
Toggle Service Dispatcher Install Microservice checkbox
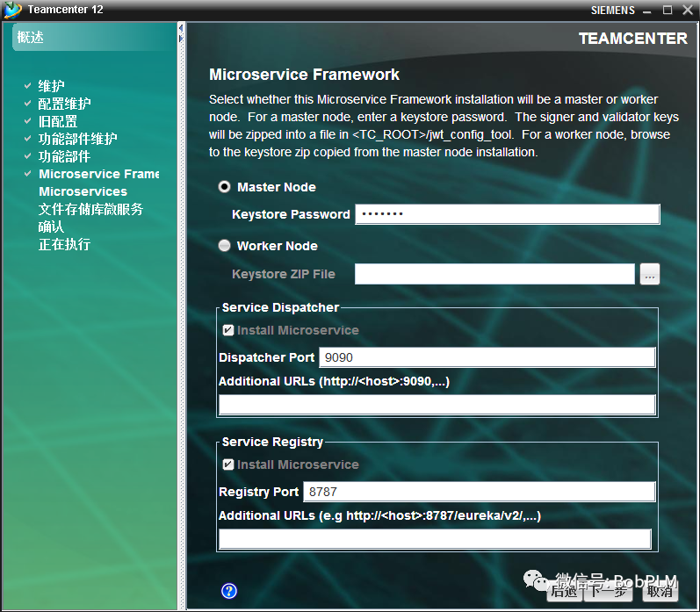pos(228,330)
